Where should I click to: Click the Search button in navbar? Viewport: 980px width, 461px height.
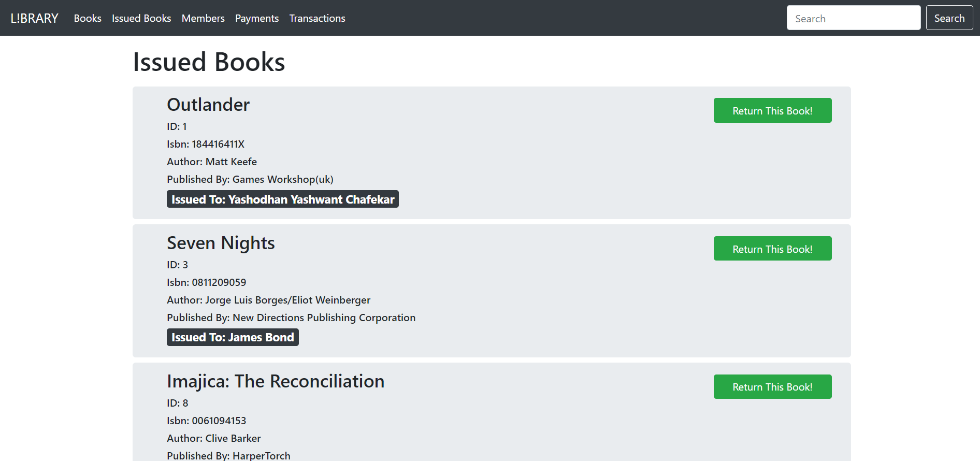click(949, 18)
